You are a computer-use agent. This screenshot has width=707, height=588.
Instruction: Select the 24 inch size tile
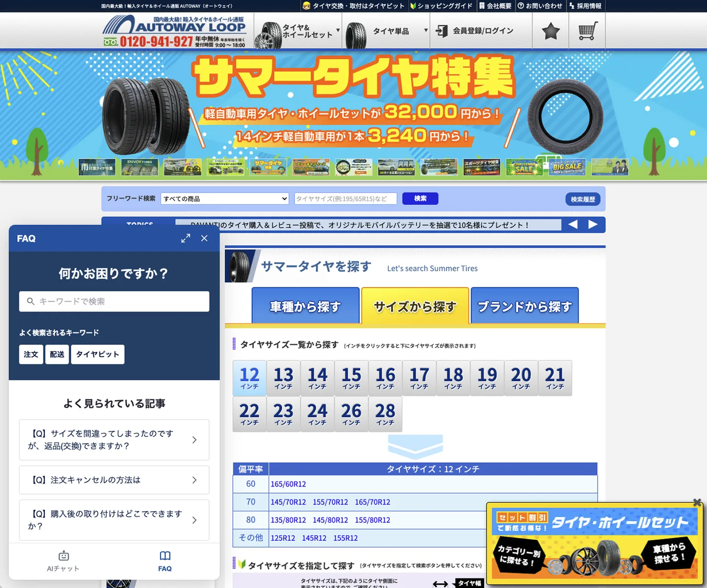point(317,414)
